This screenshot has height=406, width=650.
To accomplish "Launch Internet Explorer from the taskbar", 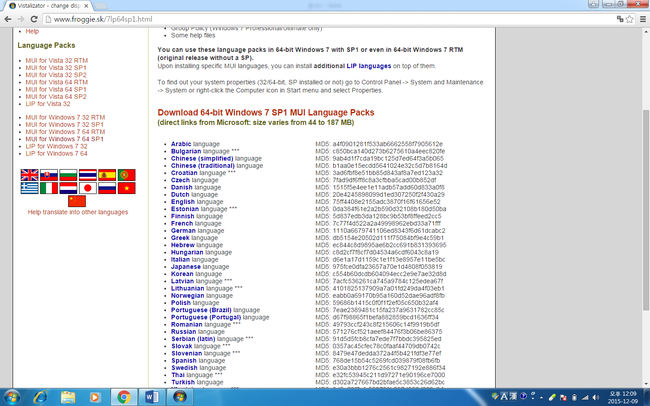I will (40, 397).
